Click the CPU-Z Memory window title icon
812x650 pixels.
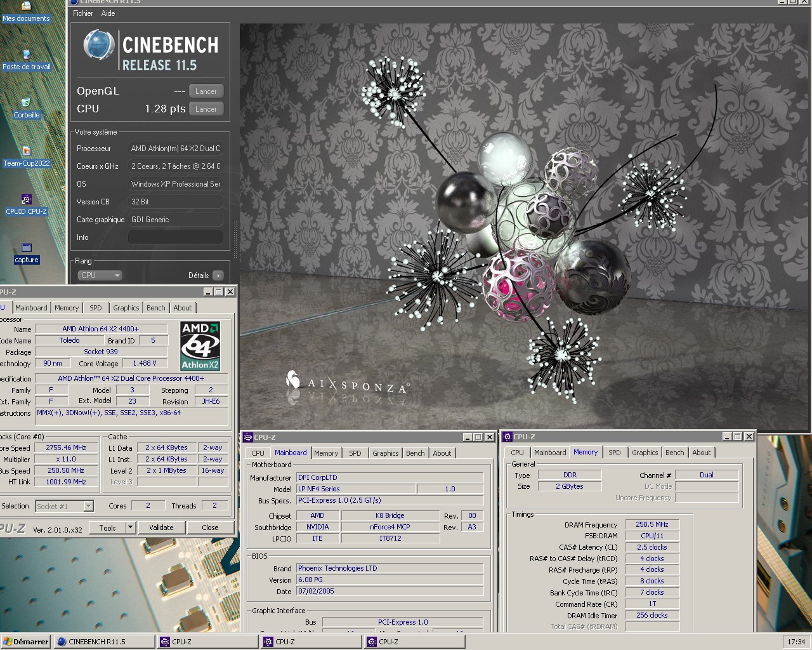pyautogui.click(x=507, y=437)
